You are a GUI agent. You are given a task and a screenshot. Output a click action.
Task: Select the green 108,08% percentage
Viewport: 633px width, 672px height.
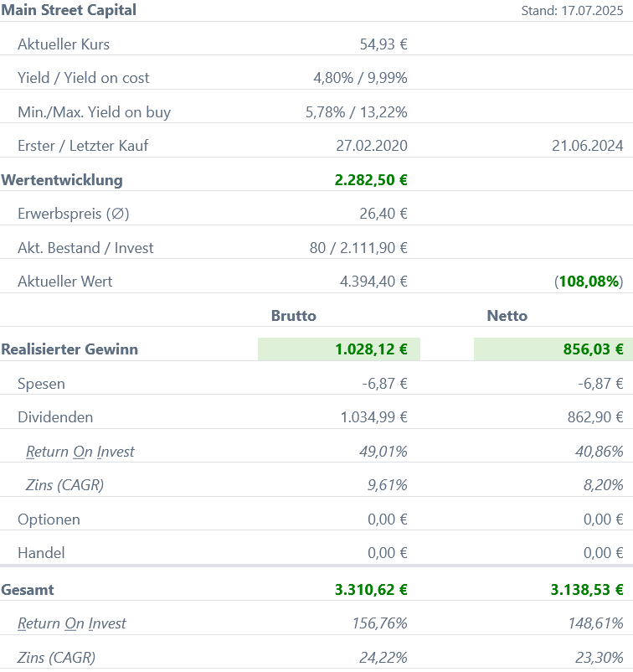click(589, 282)
